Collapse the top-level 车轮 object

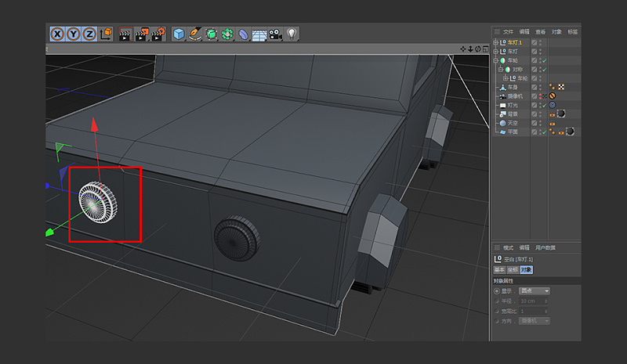tap(496, 60)
